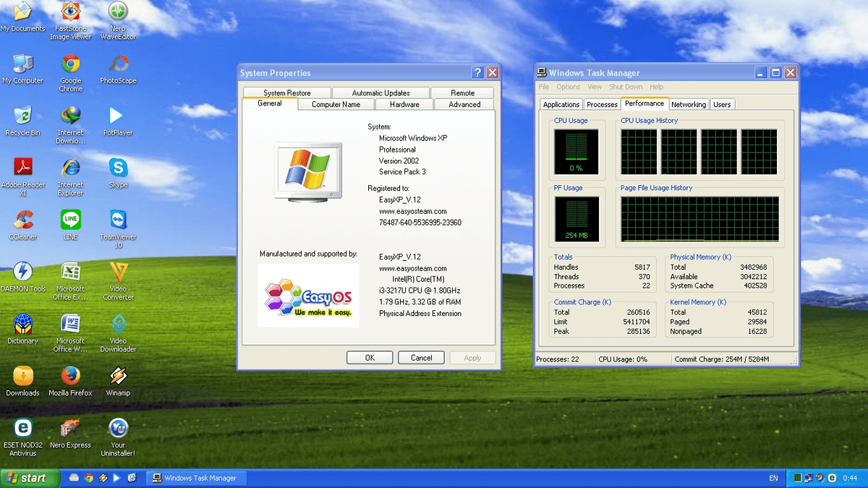The width and height of the screenshot is (868, 488).
Task: Switch to the Applications tab
Action: pos(561,104)
